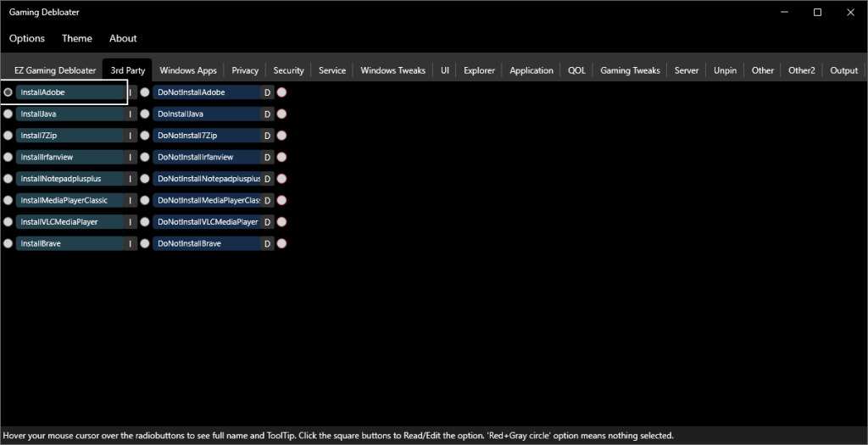Open the 'I' square button next to InstallNotepadplusplus
The width and height of the screenshot is (868, 445).
coord(131,179)
